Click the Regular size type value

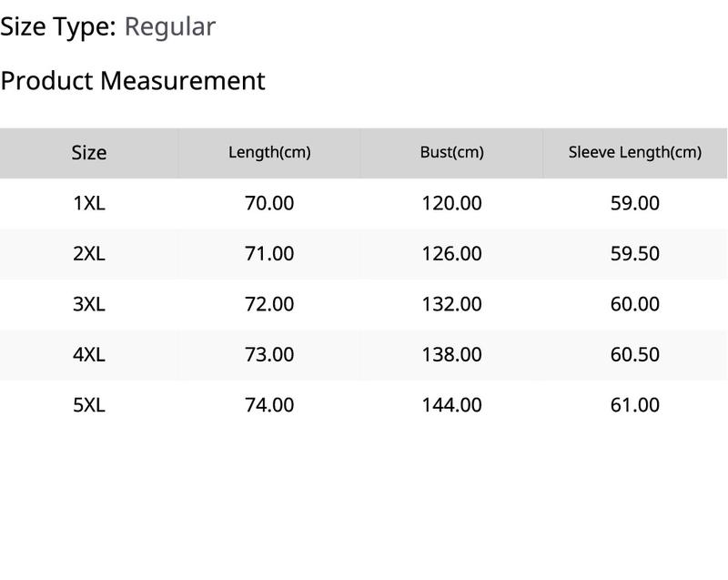point(170,27)
